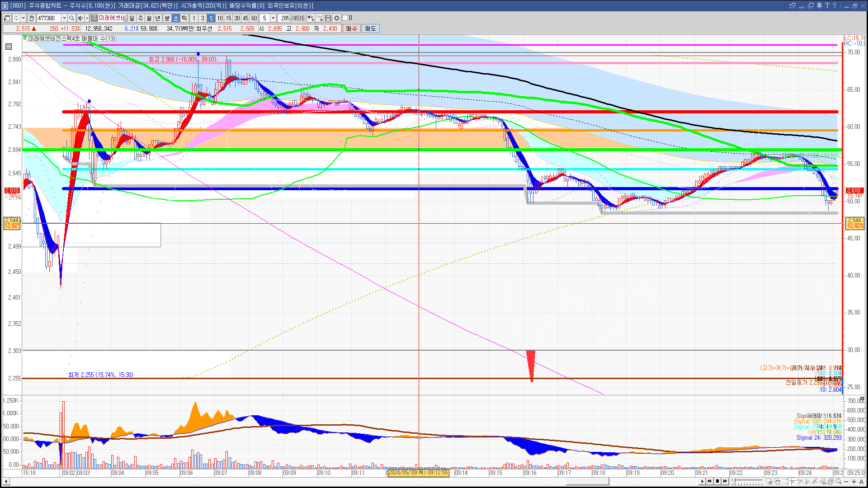This screenshot has height=488, width=868.
Task: Toggle the 분 (minute) chart period
Action: pyautogui.click(x=167, y=18)
